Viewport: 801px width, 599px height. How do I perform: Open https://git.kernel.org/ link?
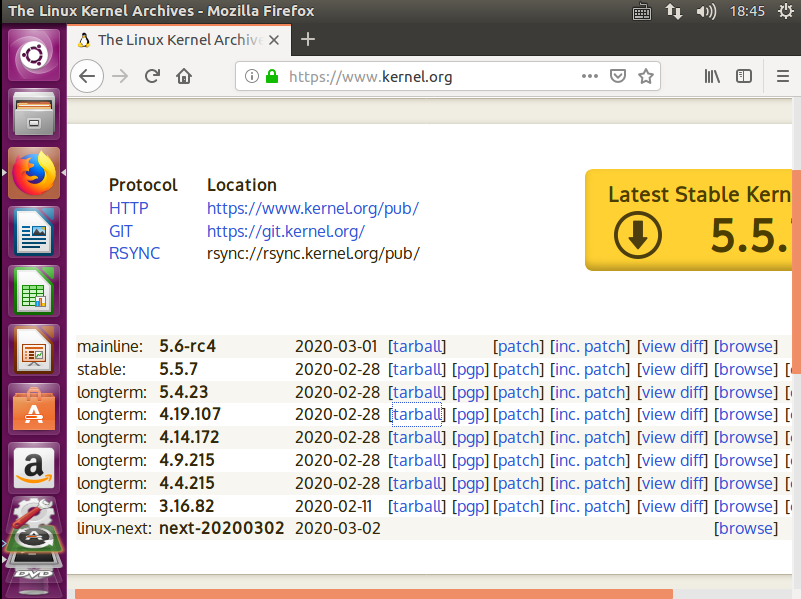pos(286,231)
